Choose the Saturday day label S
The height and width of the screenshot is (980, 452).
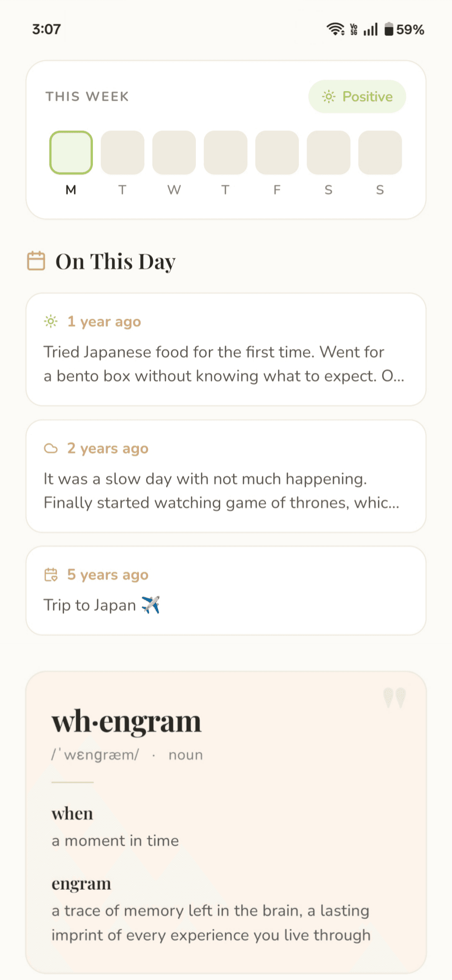point(329,190)
